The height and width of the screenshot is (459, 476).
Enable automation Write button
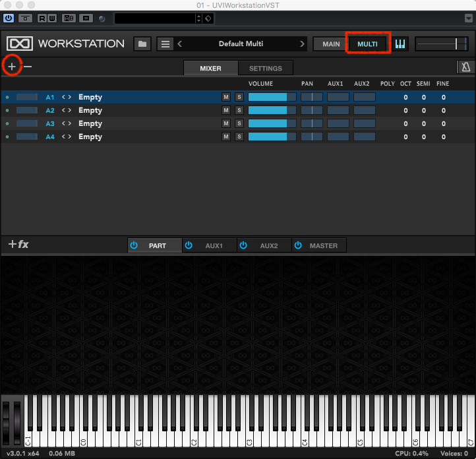(x=52, y=18)
